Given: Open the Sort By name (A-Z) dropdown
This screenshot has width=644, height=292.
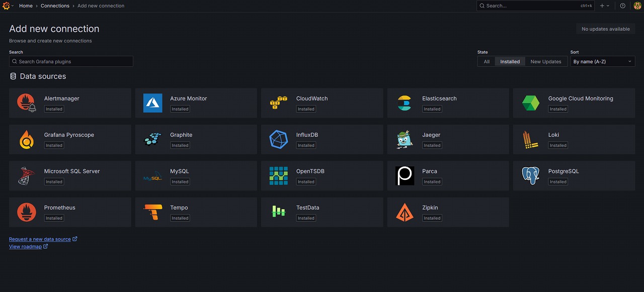Looking at the screenshot, I should pyautogui.click(x=603, y=61).
